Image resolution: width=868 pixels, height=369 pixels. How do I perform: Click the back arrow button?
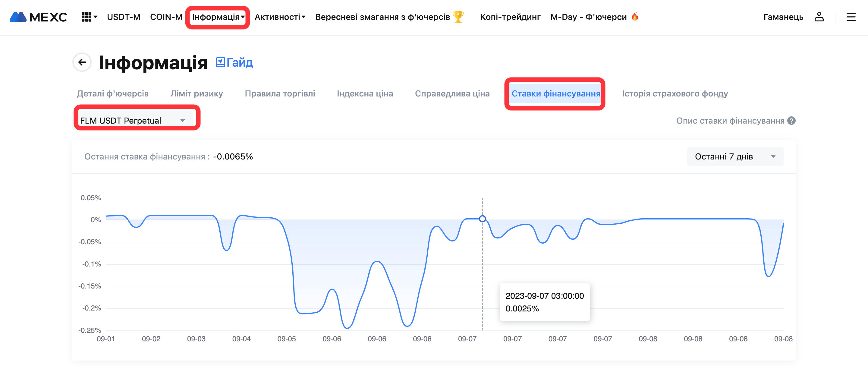[x=82, y=62]
